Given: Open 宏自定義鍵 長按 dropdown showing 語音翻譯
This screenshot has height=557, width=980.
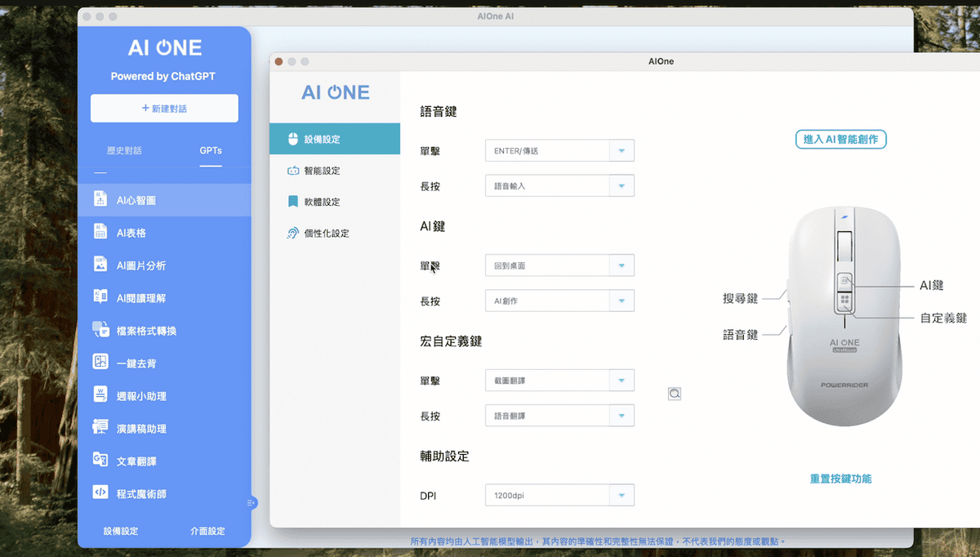Looking at the screenshot, I should point(559,416).
